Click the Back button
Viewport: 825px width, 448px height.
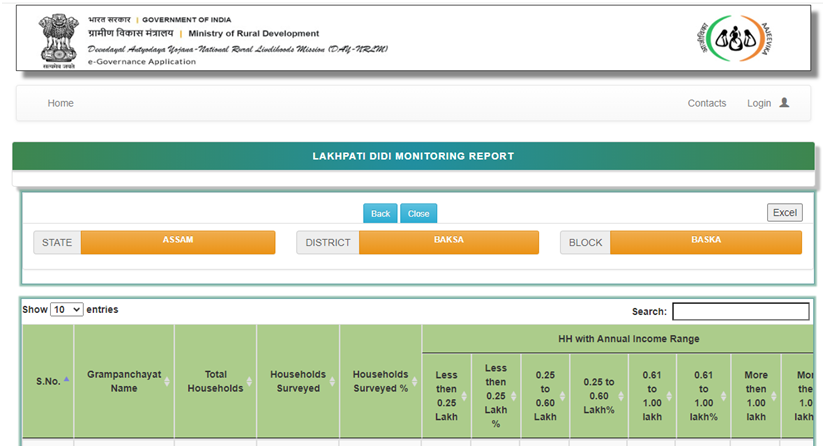(x=380, y=214)
